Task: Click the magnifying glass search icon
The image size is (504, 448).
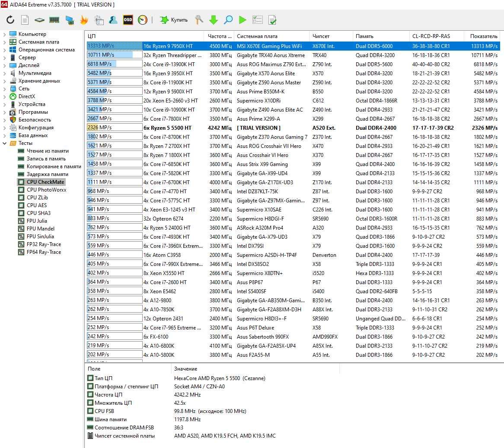Action: [228, 20]
